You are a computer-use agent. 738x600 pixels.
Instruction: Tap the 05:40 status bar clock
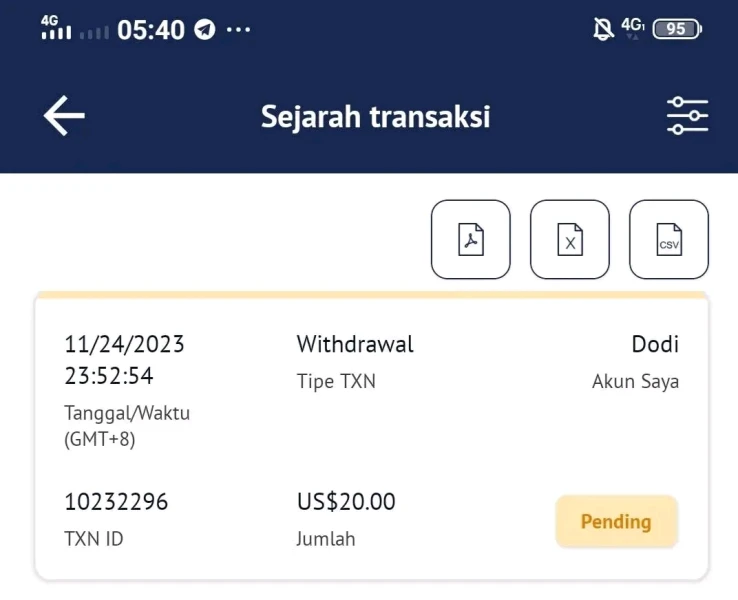click(151, 30)
